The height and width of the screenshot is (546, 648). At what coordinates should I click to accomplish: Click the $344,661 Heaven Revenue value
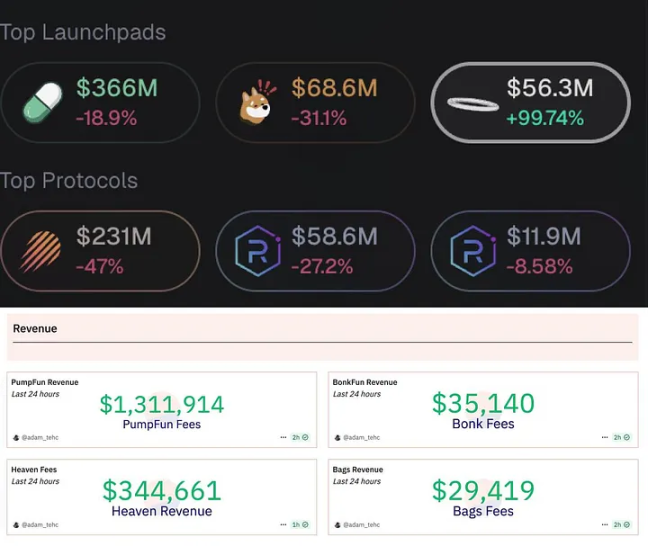[162, 490]
